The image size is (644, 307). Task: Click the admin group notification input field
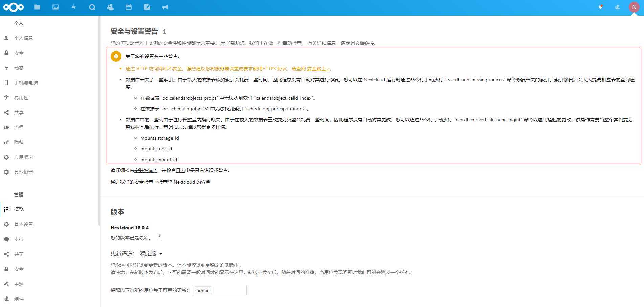click(x=220, y=290)
